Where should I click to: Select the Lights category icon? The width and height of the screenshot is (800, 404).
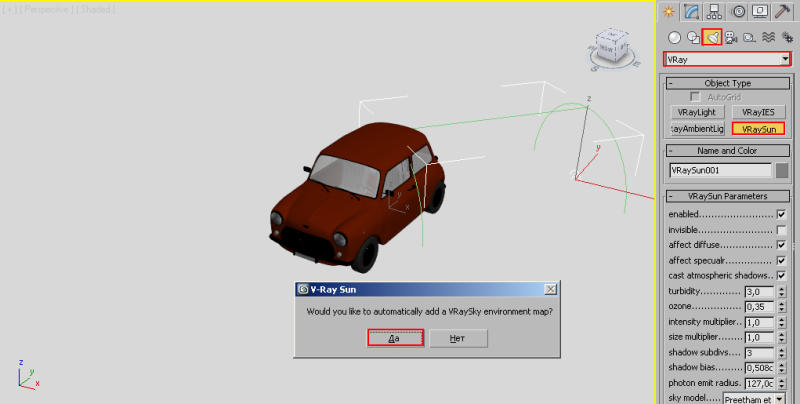click(x=711, y=37)
